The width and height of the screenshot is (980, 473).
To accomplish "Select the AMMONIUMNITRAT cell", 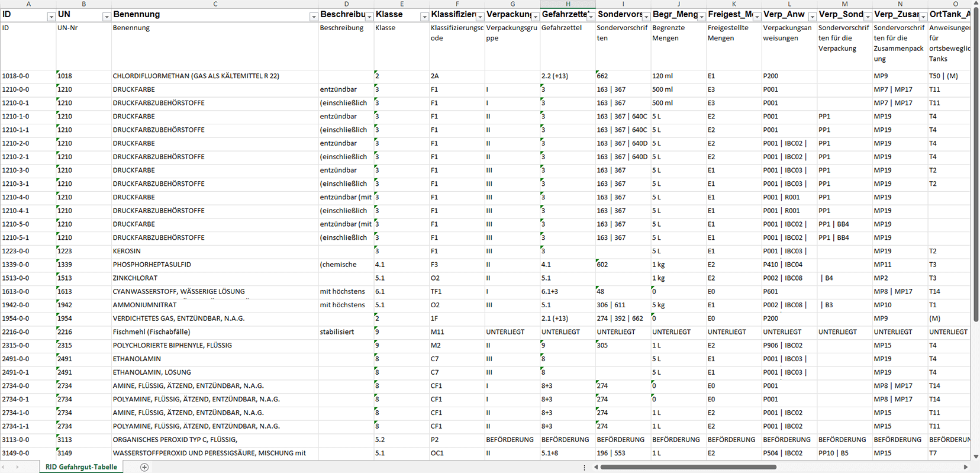I will pyautogui.click(x=215, y=305).
